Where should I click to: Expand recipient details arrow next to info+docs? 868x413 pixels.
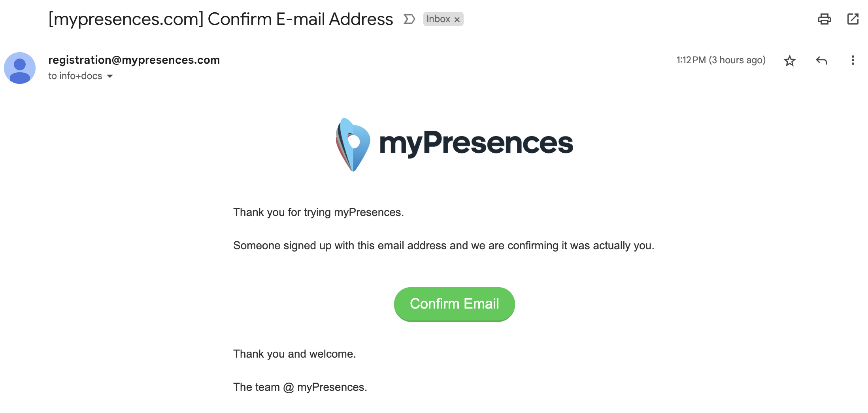[x=110, y=76]
